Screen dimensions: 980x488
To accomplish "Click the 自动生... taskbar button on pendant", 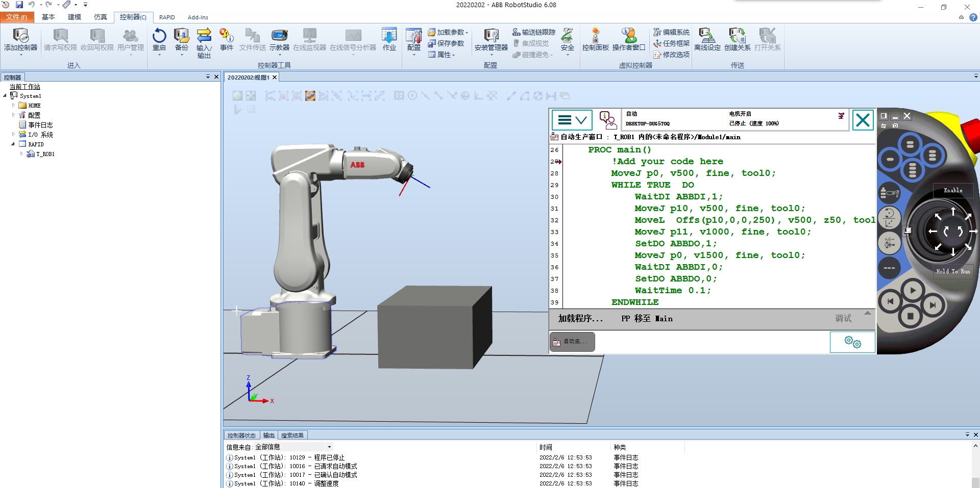I will pos(572,342).
